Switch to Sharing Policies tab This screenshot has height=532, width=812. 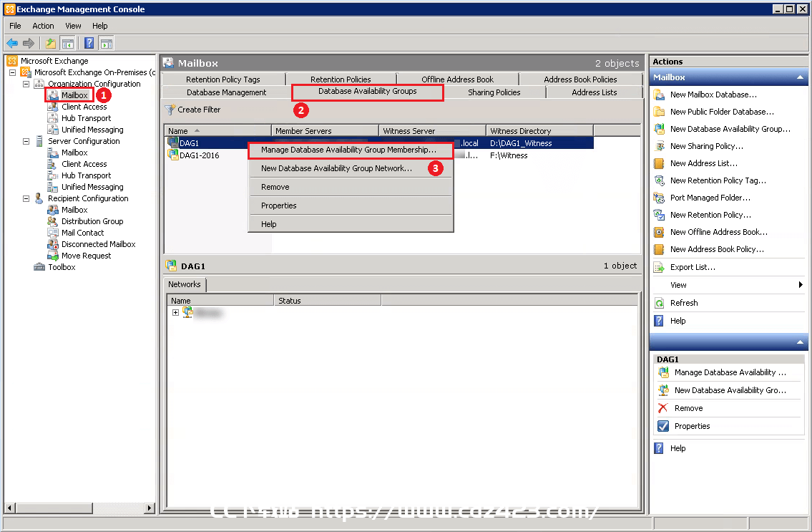click(494, 92)
